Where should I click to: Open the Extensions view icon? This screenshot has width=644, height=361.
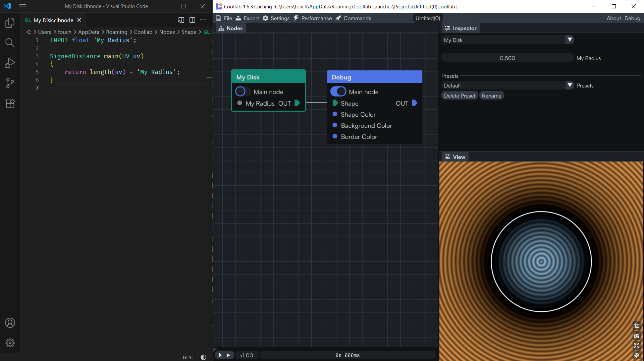(10, 103)
